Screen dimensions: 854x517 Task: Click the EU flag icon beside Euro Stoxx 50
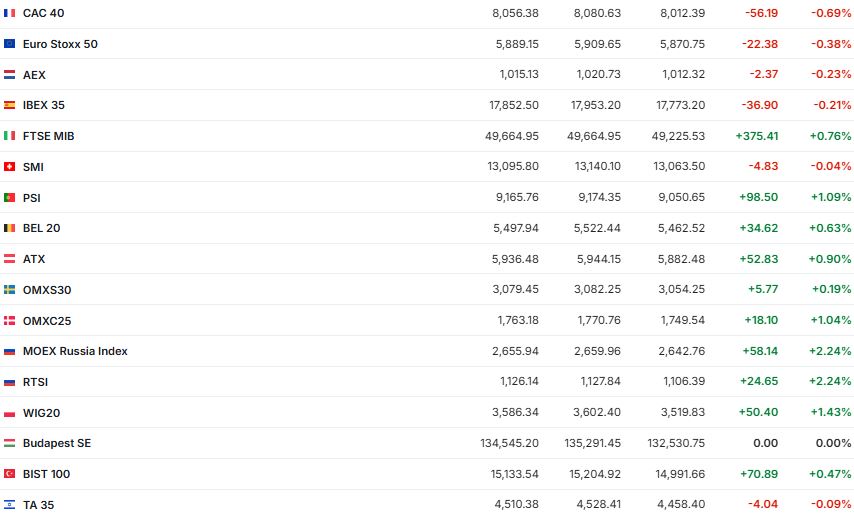click(9, 44)
